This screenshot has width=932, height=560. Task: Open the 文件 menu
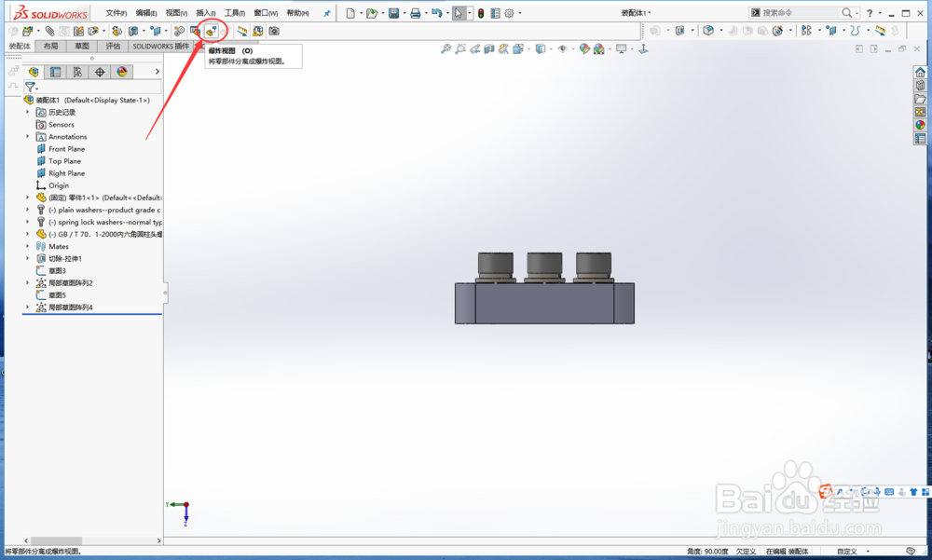[x=116, y=13]
